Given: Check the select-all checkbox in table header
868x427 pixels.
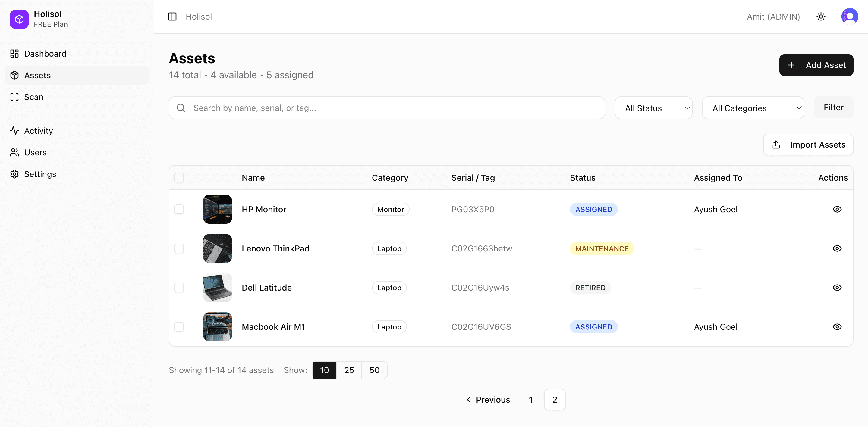Looking at the screenshot, I should tap(179, 178).
